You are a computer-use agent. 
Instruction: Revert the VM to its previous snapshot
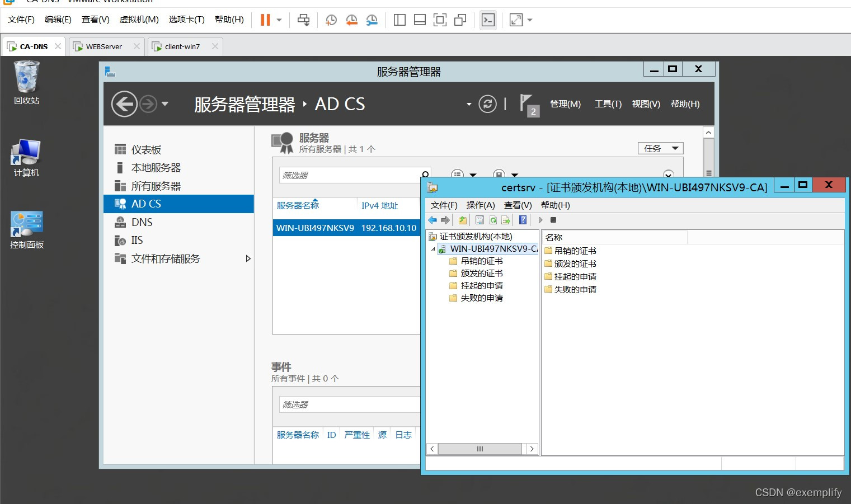(x=351, y=20)
